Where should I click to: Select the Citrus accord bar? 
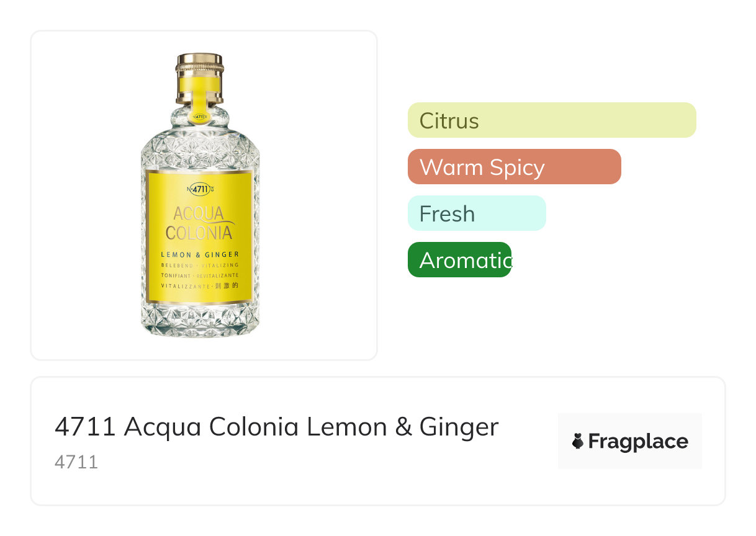[x=551, y=120]
